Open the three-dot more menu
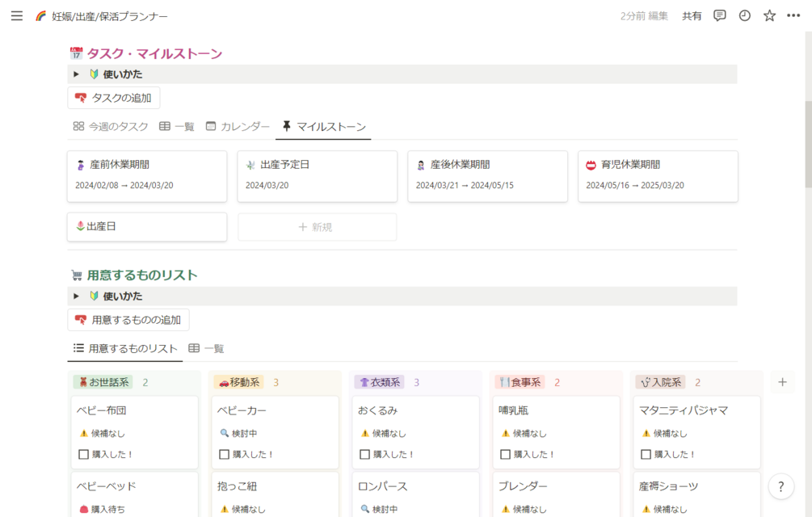The width and height of the screenshot is (812, 517). point(793,16)
